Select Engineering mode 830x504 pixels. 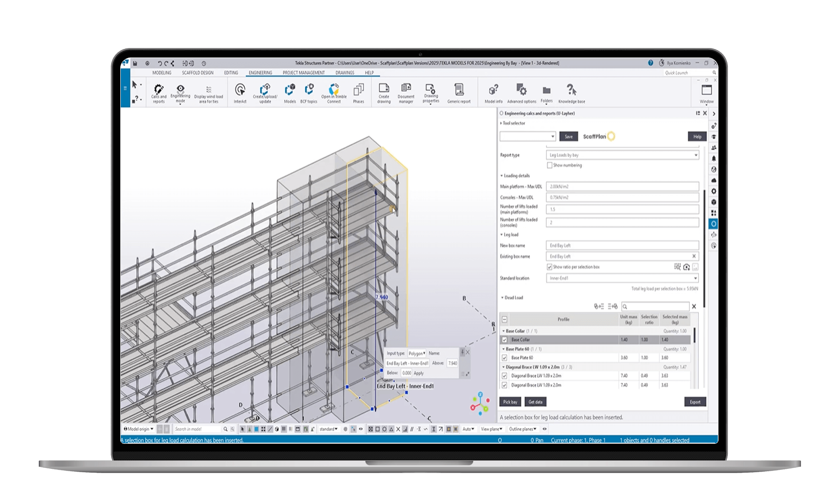click(x=180, y=92)
